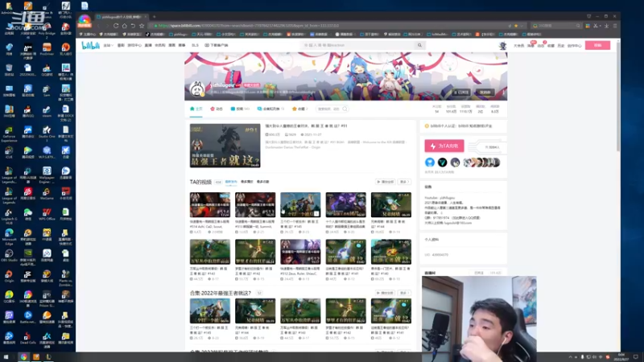Click the 发消息 message button on banner
The width and height of the screenshot is (644, 362).
[485, 93]
